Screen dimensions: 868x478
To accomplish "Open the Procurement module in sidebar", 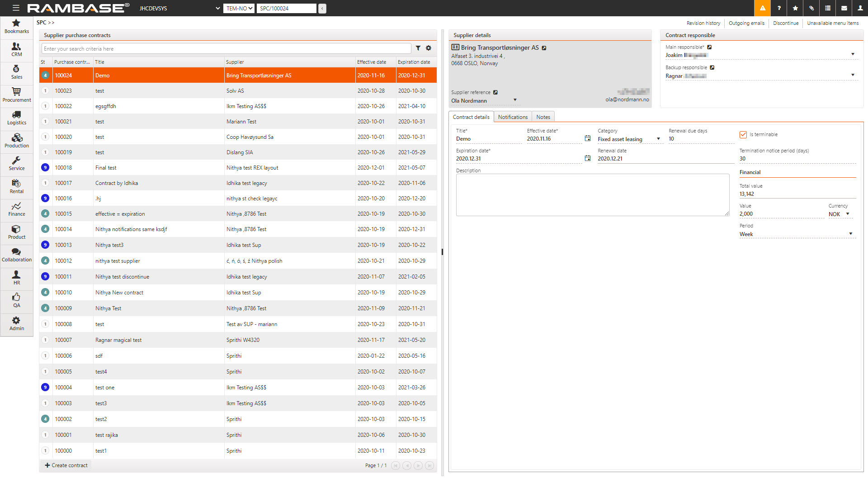I will [x=17, y=95].
